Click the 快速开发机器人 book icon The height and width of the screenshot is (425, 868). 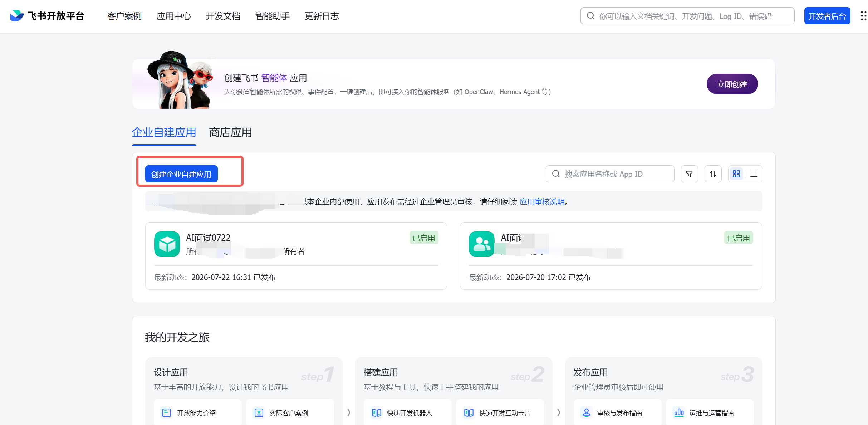coord(377,413)
